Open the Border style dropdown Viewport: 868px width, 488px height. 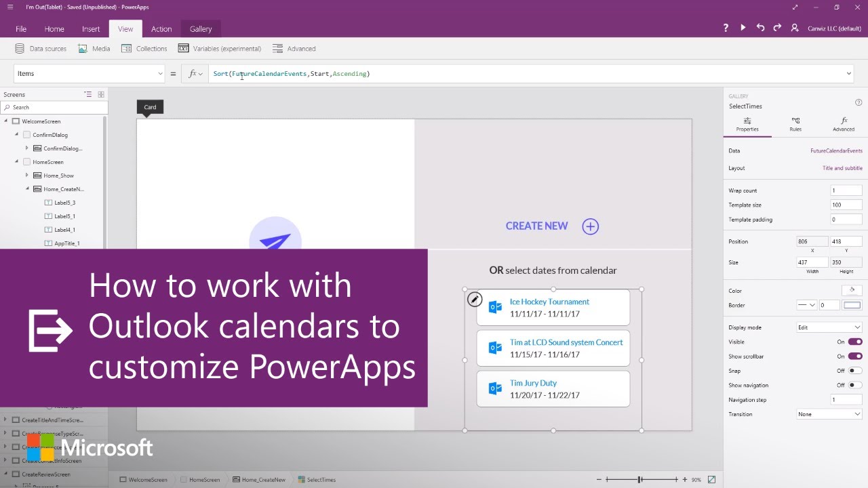(x=806, y=305)
